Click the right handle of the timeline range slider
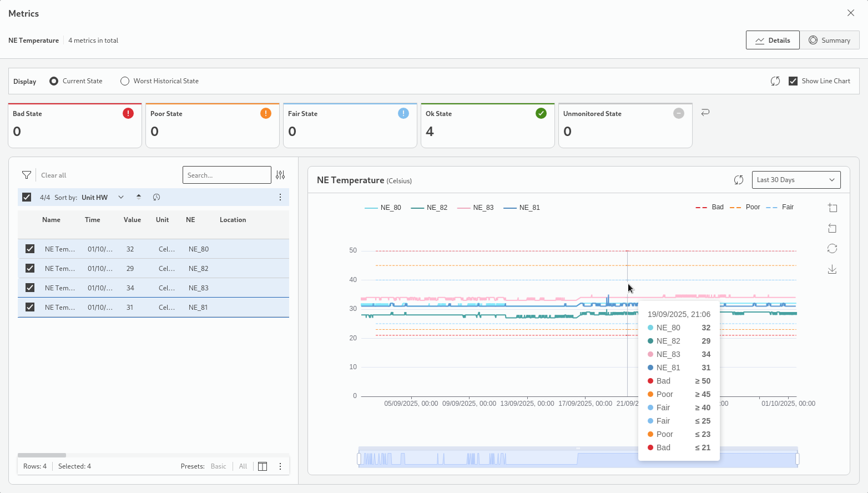Screen dimensions: 868x493 click(x=798, y=459)
